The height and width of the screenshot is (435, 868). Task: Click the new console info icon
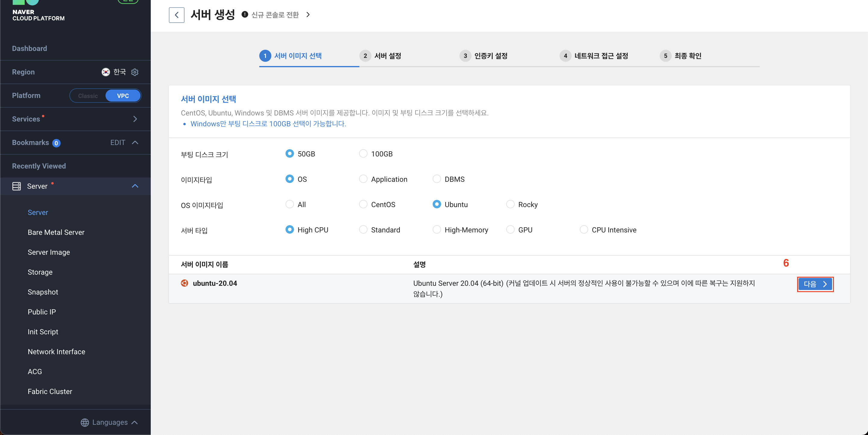tap(245, 14)
